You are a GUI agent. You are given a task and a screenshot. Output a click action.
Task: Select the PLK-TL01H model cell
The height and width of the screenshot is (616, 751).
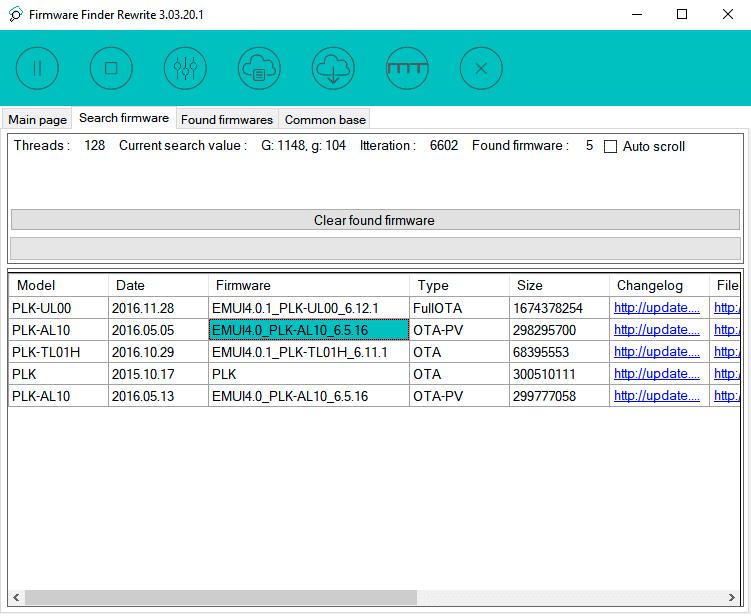(58, 352)
